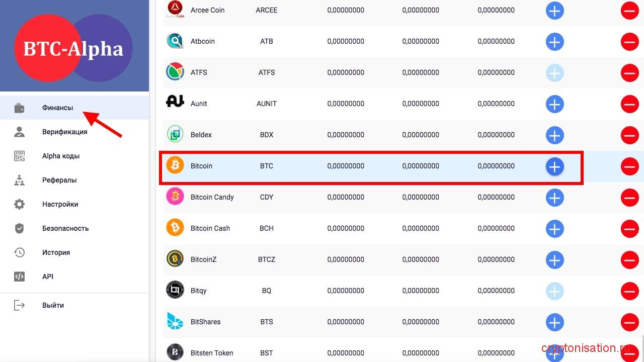Open the API menu item

(48, 277)
